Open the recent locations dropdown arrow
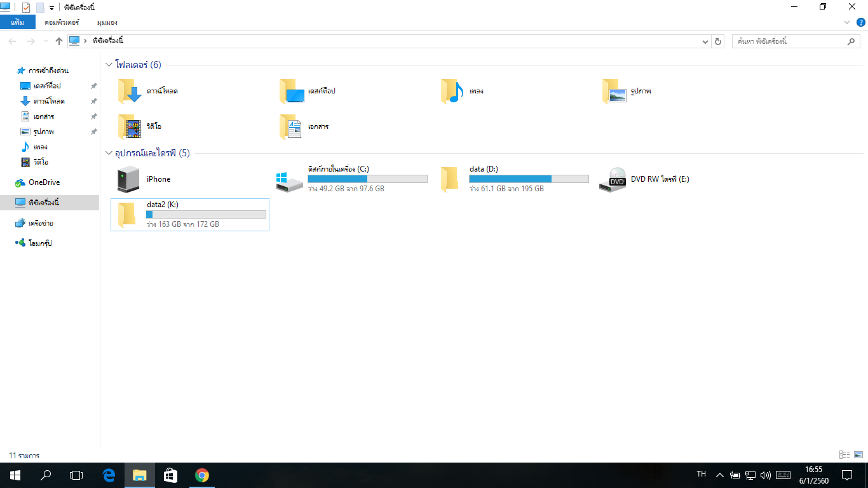This screenshot has width=868, height=488. [45, 41]
